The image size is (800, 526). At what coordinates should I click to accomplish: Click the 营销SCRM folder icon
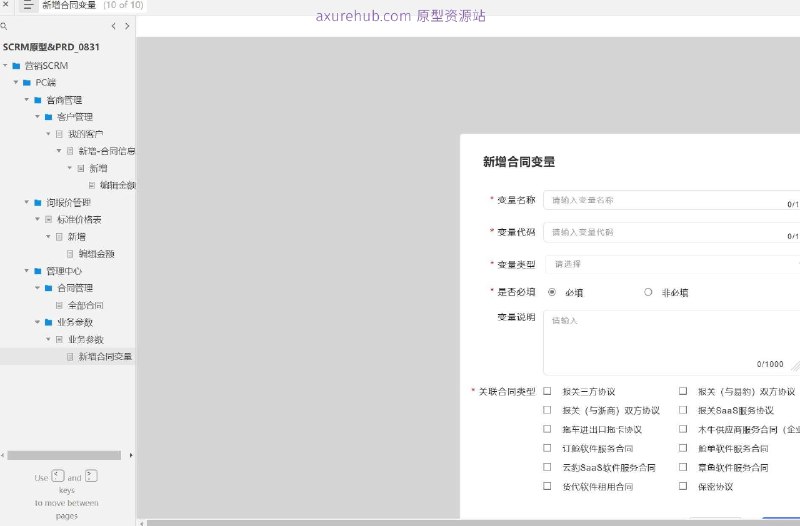coord(16,66)
